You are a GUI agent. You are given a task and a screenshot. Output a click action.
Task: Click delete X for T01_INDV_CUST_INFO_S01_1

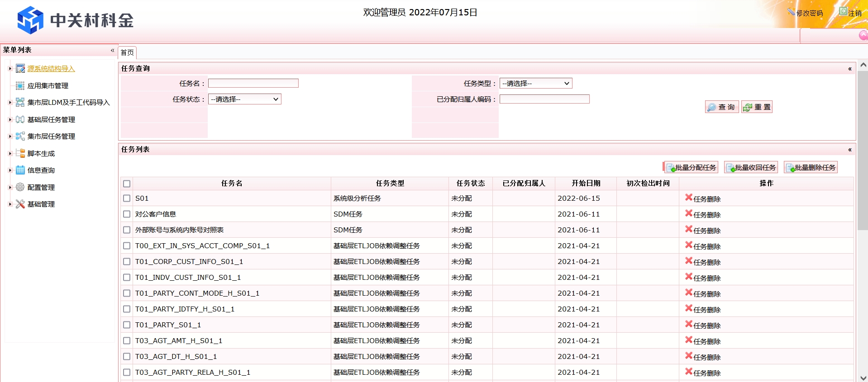coord(689,277)
